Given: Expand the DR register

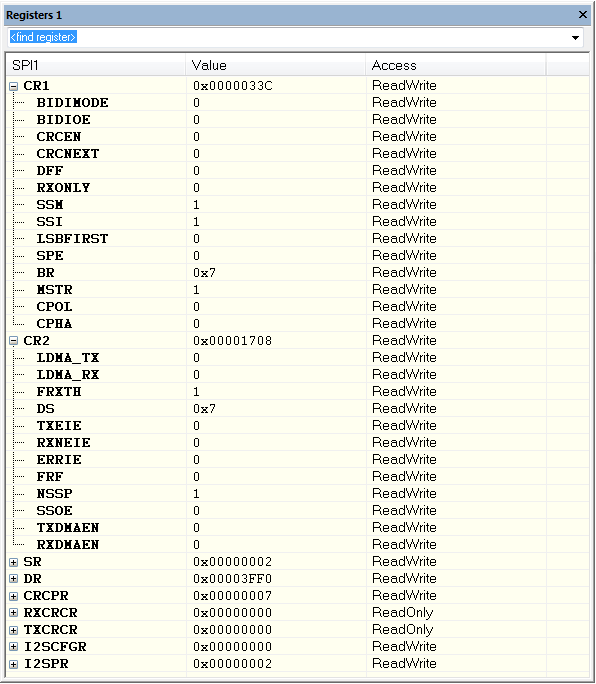Looking at the screenshot, I should coord(14,579).
